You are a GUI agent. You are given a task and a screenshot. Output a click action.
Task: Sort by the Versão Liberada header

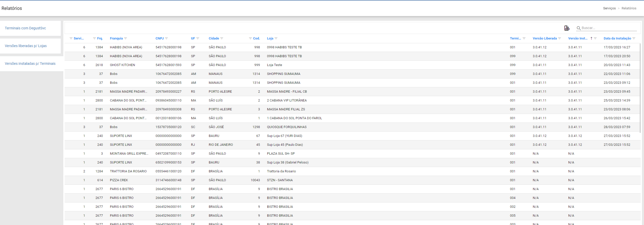(x=545, y=38)
